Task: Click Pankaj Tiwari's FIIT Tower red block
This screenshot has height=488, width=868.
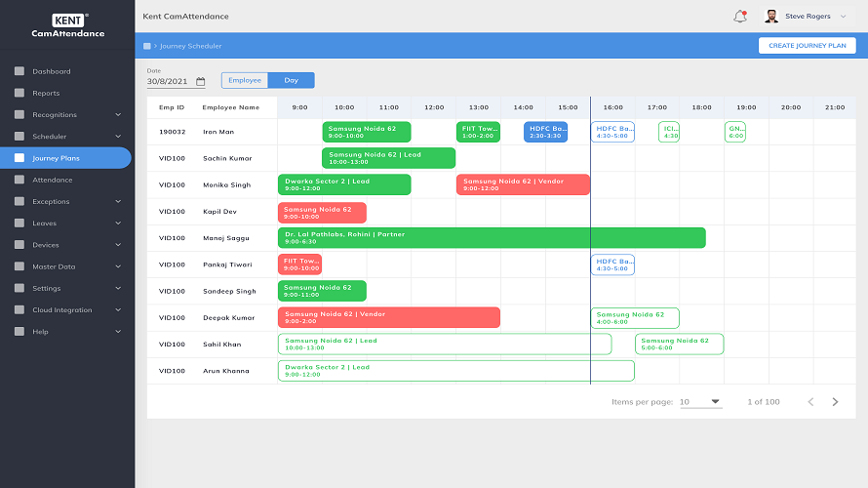Action: click(299, 264)
